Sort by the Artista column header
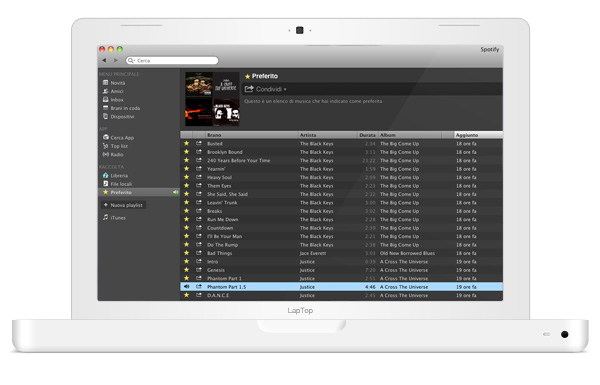600x385 pixels. click(x=328, y=135)
